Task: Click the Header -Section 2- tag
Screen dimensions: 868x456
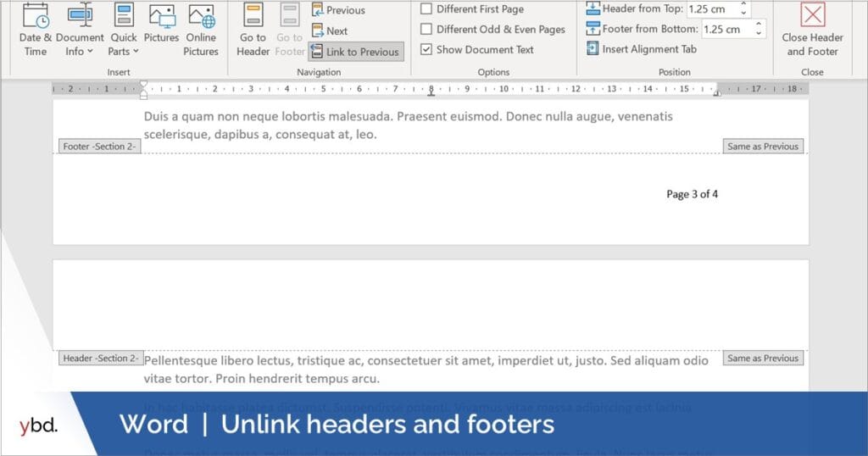Action: (x=102, y=358)
